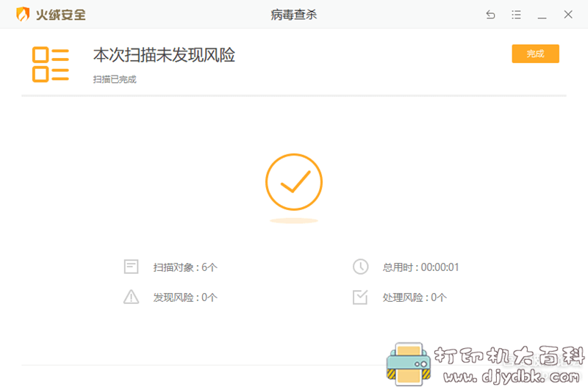This screenshot has height=387, width=588.
Task: Select the text 发现风险：0个
Action: [185, 297]
